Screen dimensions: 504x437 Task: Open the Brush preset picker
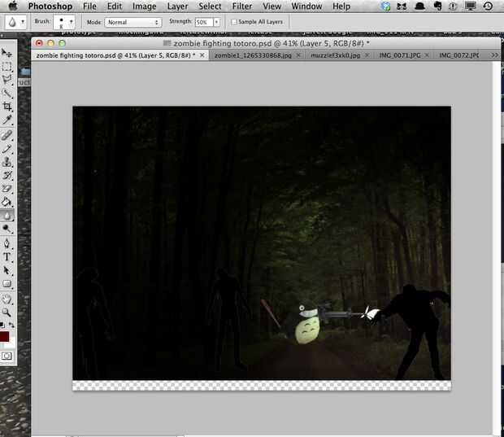click(64, 22)
